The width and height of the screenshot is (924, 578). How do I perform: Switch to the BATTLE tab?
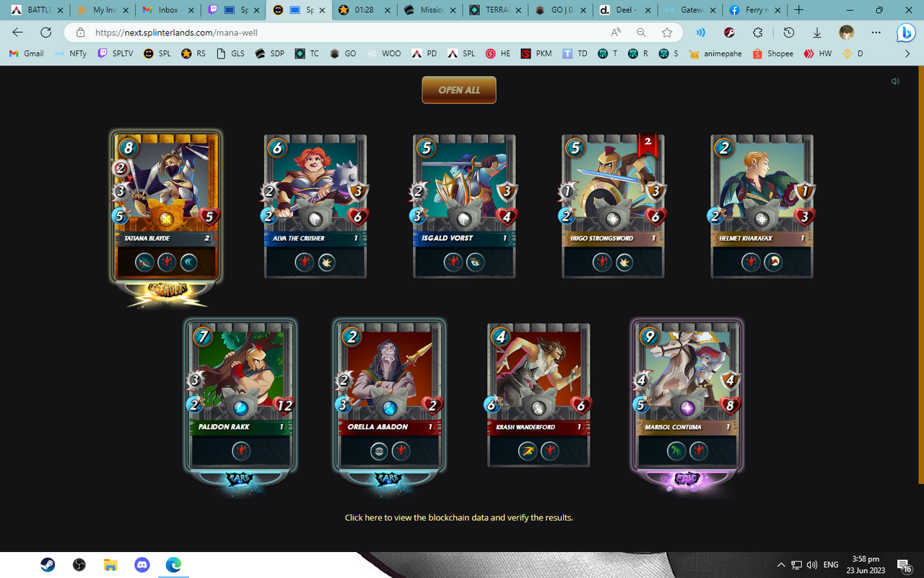tap(36, 10)
